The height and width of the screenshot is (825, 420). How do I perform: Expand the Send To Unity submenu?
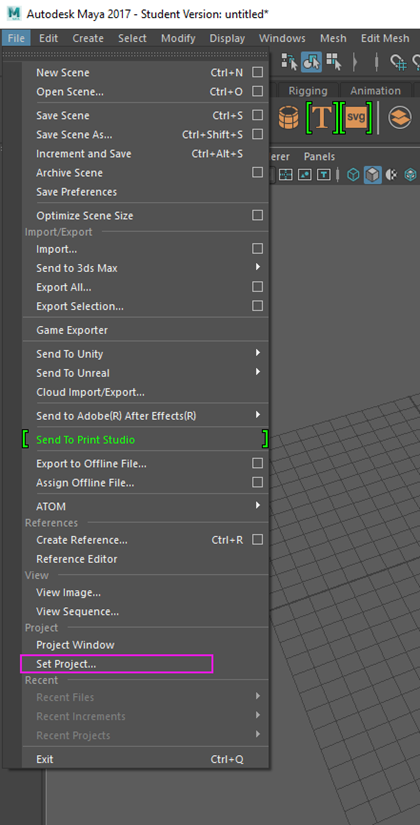(258, 353)
